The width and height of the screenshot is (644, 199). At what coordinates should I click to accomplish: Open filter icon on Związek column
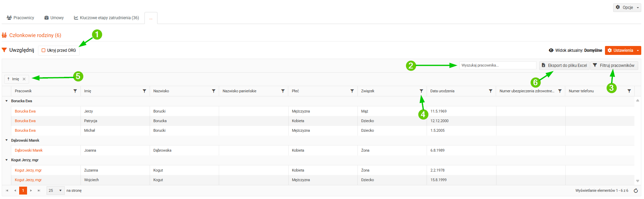coord(421,91)
